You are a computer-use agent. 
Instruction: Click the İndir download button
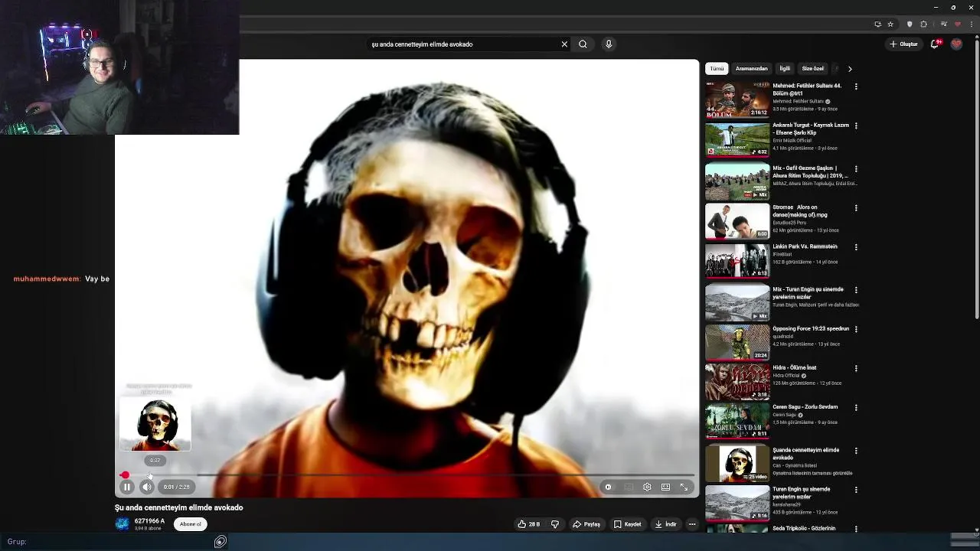(x=665, y=524)
